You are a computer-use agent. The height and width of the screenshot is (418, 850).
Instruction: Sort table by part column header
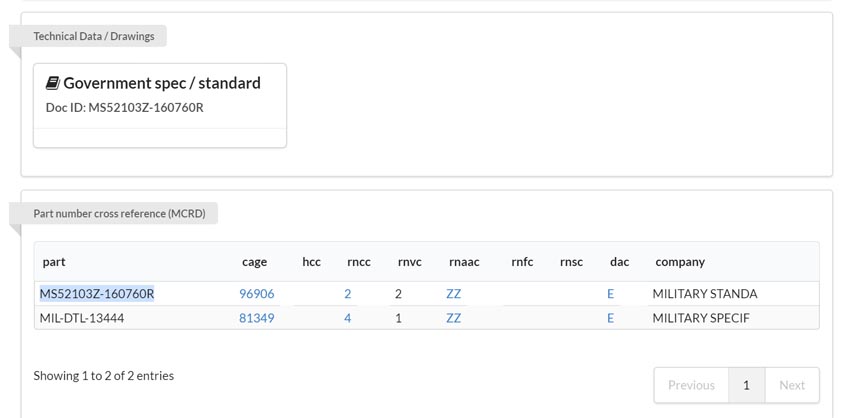(54, 262)
